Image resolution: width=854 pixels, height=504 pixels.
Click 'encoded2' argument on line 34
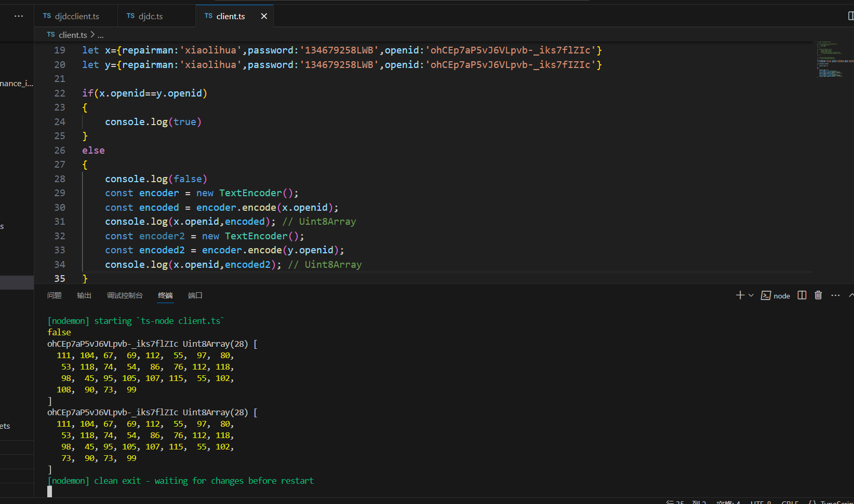click(x=248, y=265)
